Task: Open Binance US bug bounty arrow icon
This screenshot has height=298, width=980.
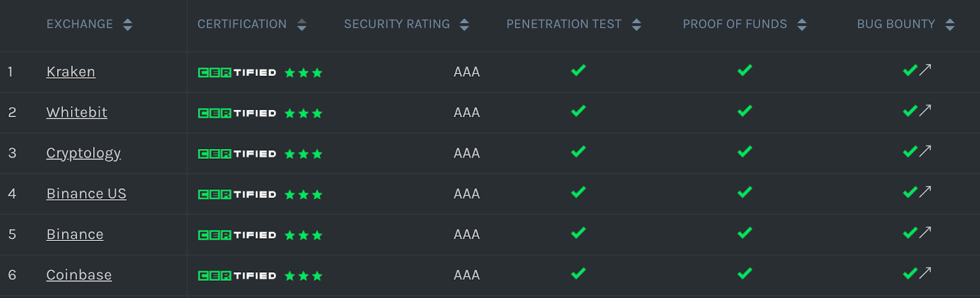Action: [925, 192]
